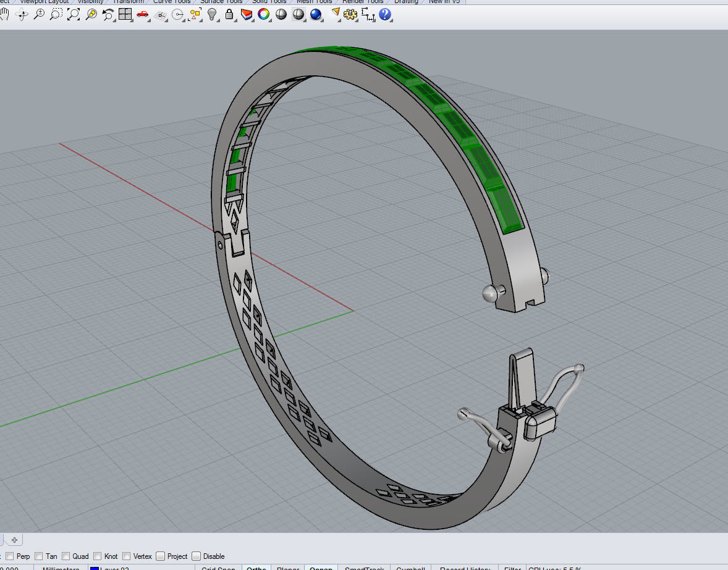This screenshot has height=570, width=728.
Task: Select the Pan view hand tool
Action: point(4,14)
